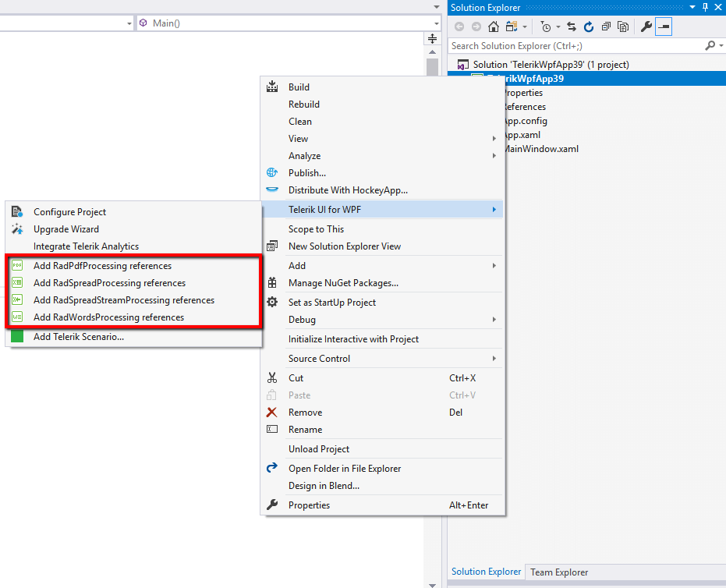Choose Remove from the context menu

pyautogui.click(x=382, y=412)
